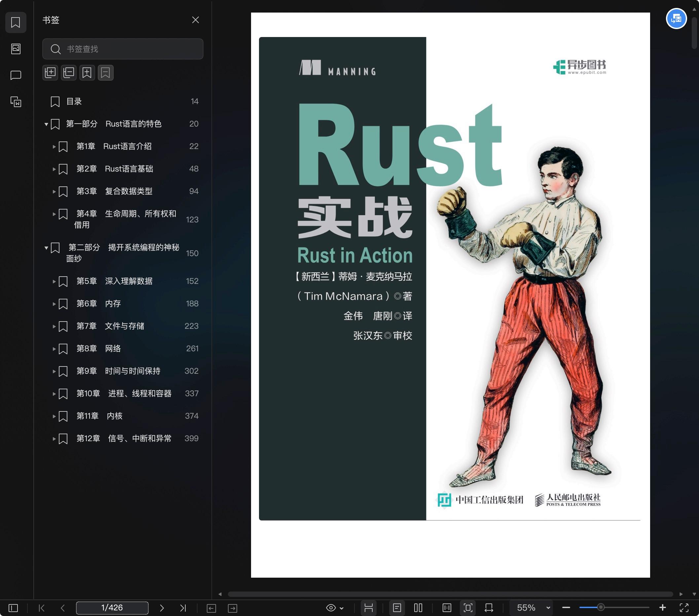Enter full screen mode
This screenshot has width=699, height=616.
(x=684, y=608)
